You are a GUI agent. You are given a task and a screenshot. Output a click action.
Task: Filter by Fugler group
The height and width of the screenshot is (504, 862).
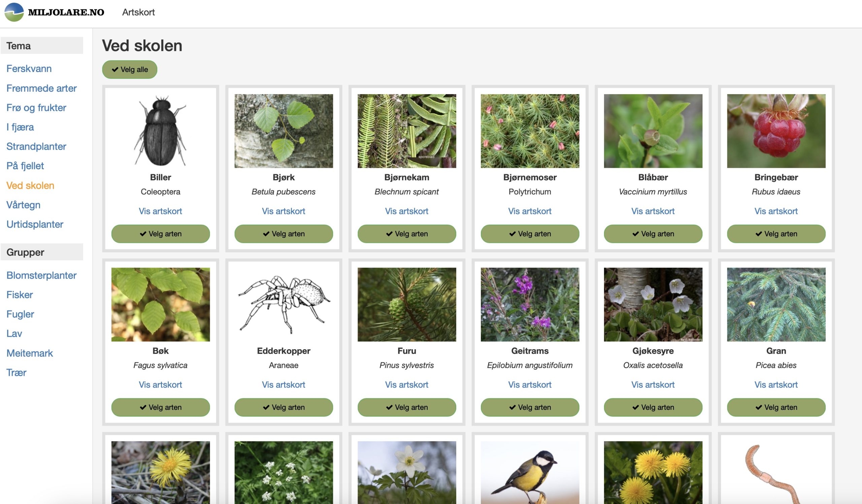[x=20, y=314]
